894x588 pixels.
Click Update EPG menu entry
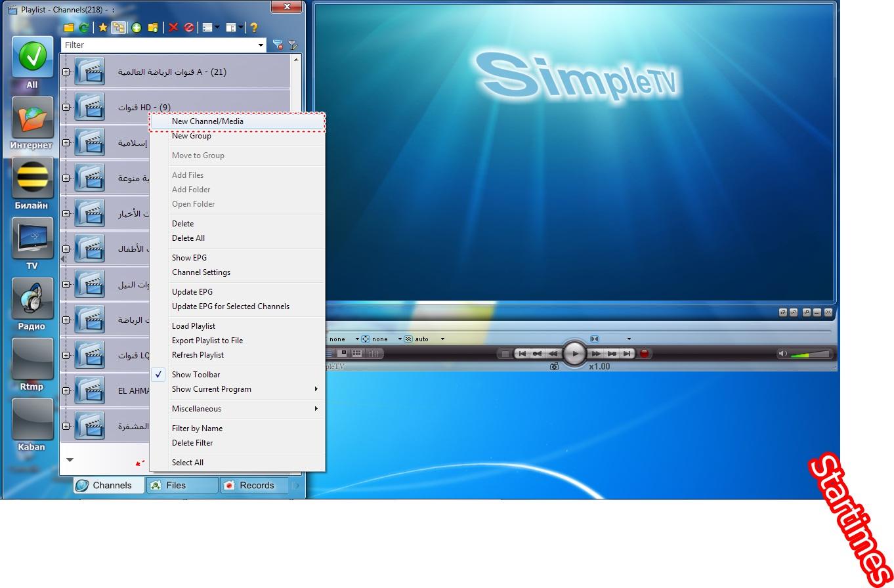click(x=238, y=292)
